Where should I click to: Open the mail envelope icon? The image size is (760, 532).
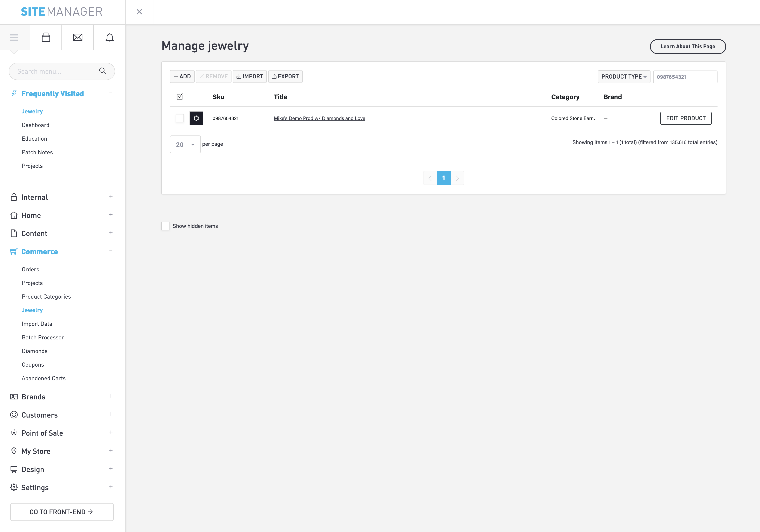pyautogui.click(x=78, y=37)
